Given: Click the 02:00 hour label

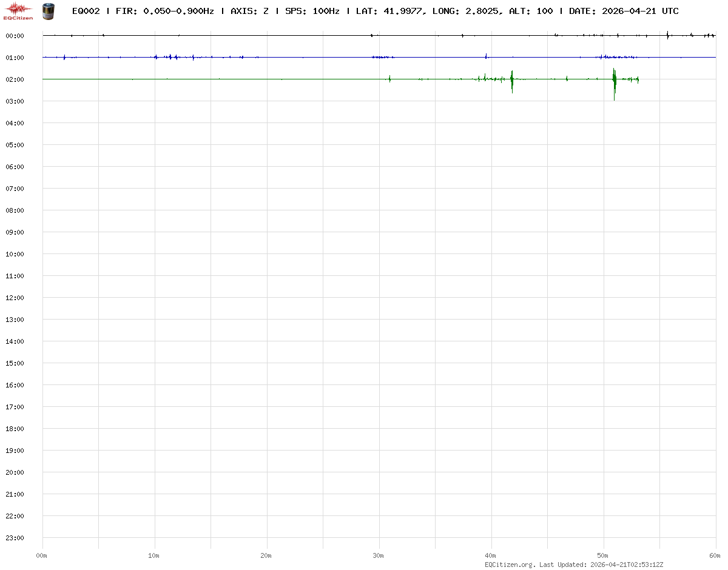Looking at the screenshot, I should pos(14,79).
